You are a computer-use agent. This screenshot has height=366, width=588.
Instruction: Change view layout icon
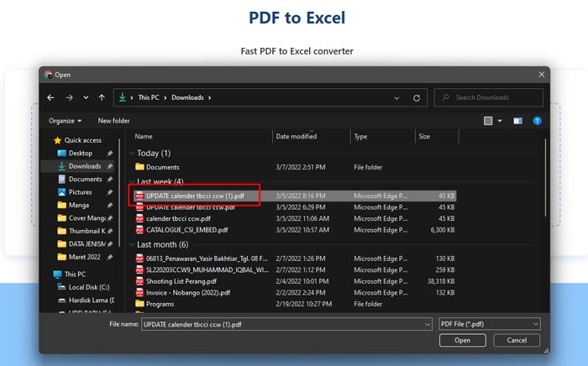[488, 121]
